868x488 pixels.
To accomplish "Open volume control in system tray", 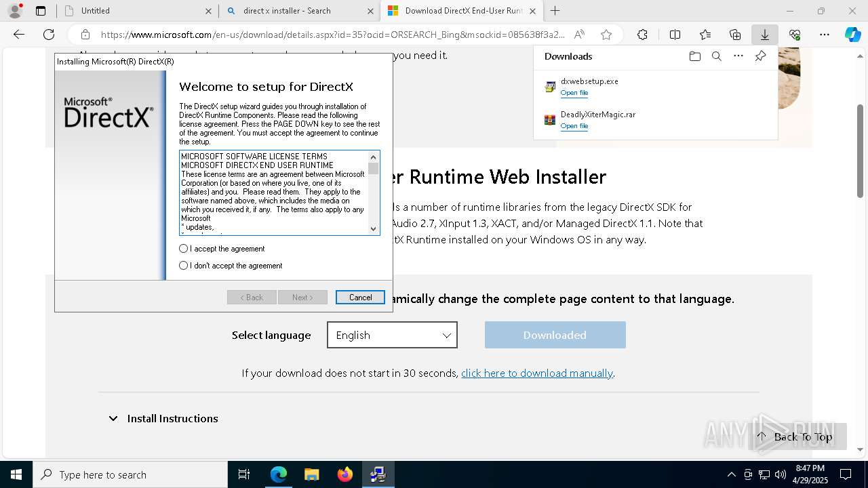I will click(780, 474).
